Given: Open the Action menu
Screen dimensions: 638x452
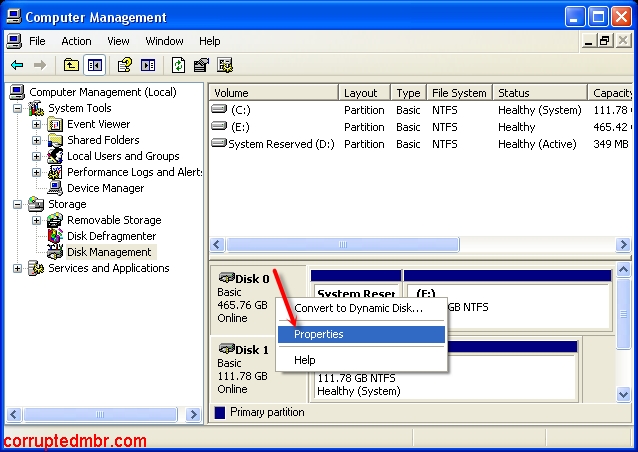Looking at the screenshot, I should pyautogui.click(x=76, y=41).
